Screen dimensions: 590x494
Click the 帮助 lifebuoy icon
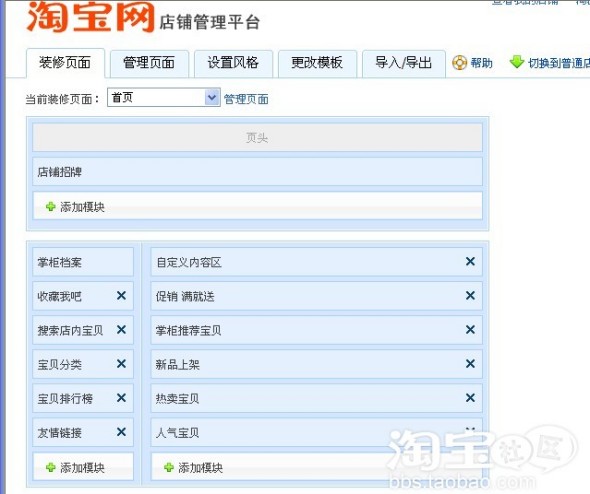point(459,63)
